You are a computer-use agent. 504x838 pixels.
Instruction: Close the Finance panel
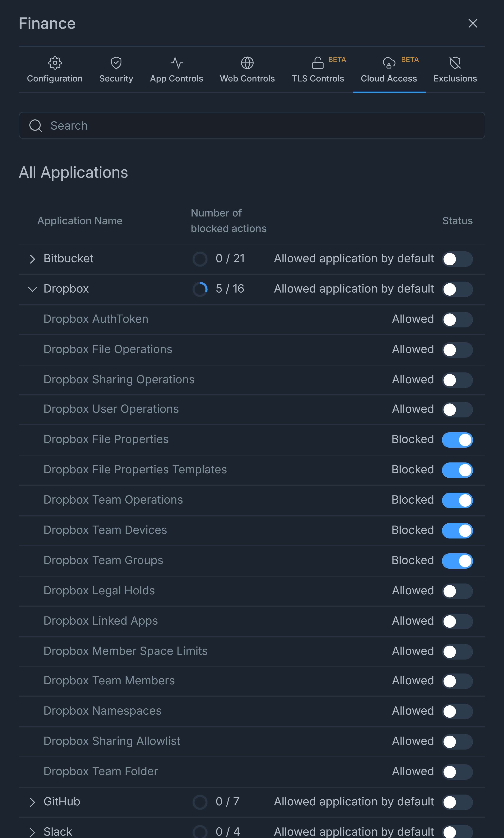[x=473, y=23]
